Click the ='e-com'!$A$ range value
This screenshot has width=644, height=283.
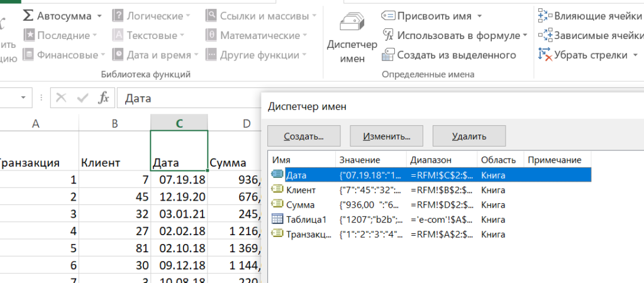pos(441,219)
